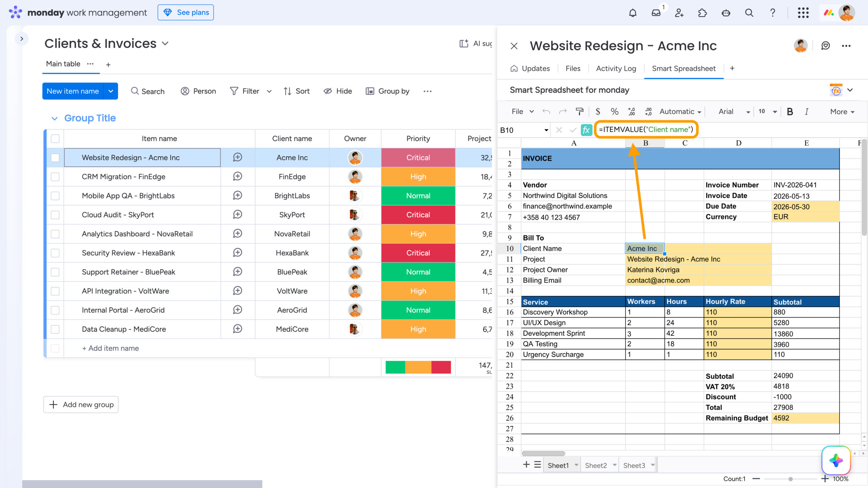
Task: Check the Data Cleanup - MediCore row
Action: [55, 329]
